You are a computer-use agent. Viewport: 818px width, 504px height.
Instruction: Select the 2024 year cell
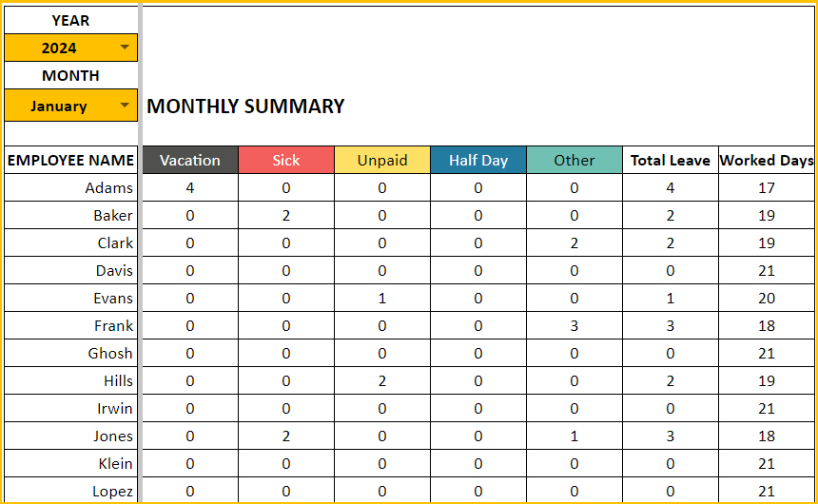click(x=71, y=48)
